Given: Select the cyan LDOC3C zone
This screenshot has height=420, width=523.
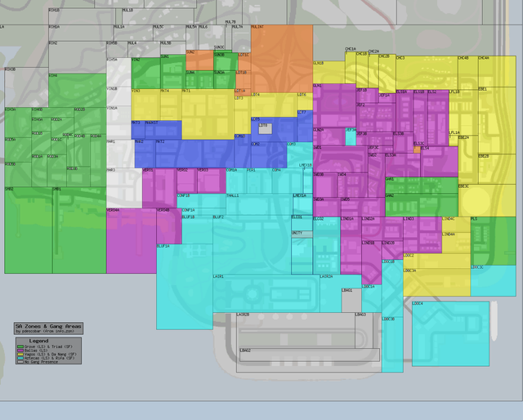Looking at the screenshot, I should click(494, 281).
